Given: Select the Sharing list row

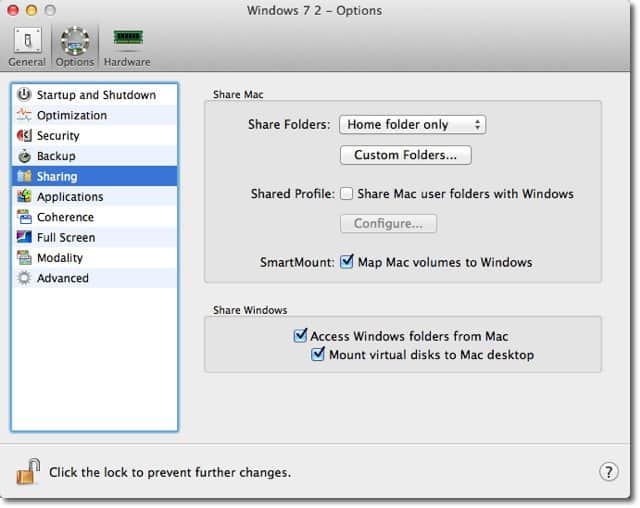Looking at the screenshot, I should pos(95,176).
